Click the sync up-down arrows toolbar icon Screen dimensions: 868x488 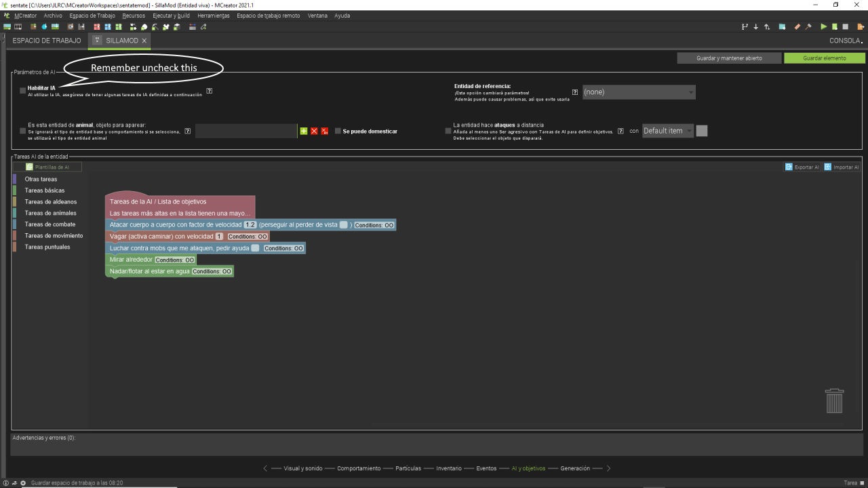coord(767,26)
